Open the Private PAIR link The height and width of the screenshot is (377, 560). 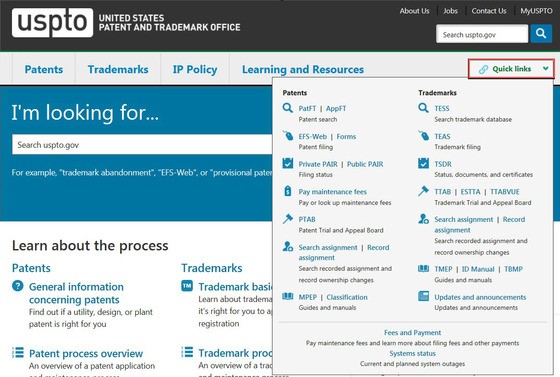point(318,164)
